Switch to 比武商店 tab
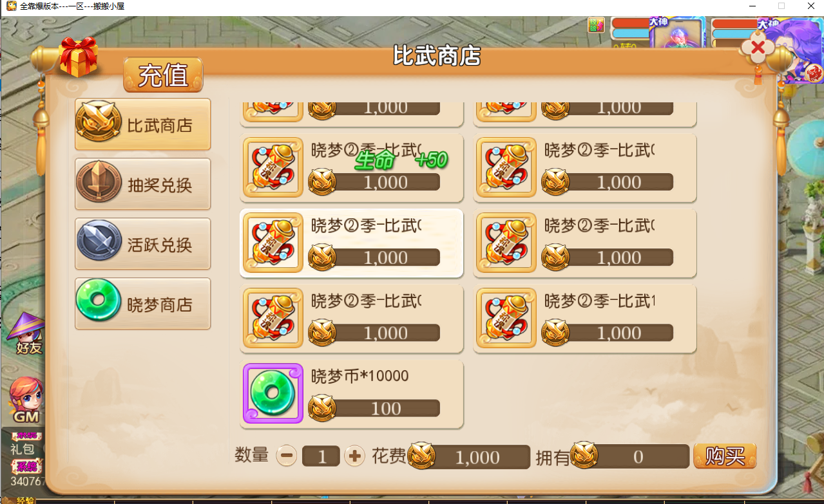824x504 pixels. (143, 124)
